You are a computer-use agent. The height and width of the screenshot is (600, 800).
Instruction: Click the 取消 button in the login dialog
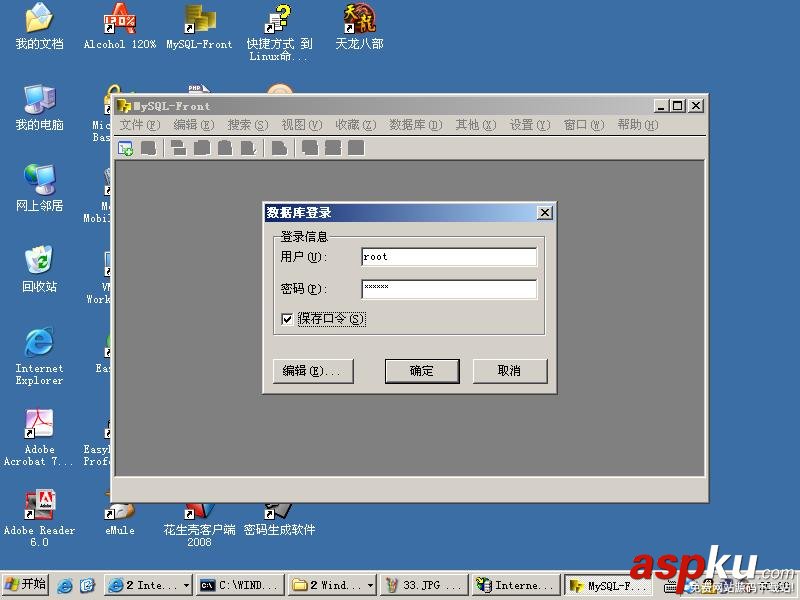point(511,370)
